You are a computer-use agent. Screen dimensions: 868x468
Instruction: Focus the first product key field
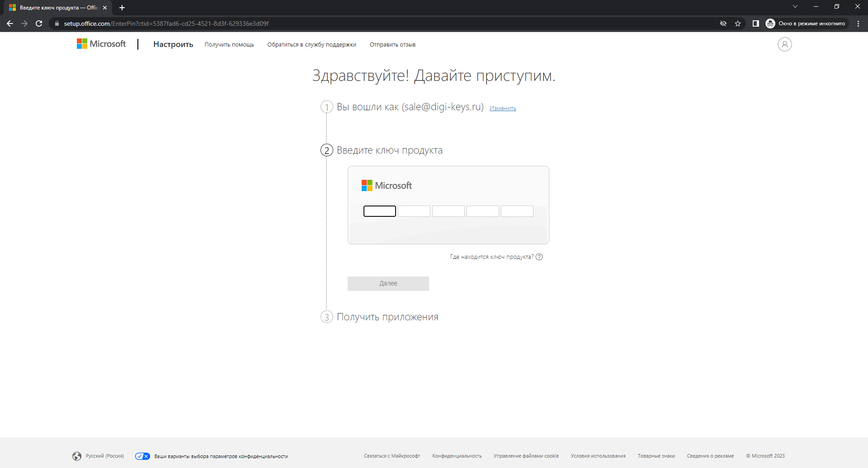pyautogui.click(x=380, y=211)
